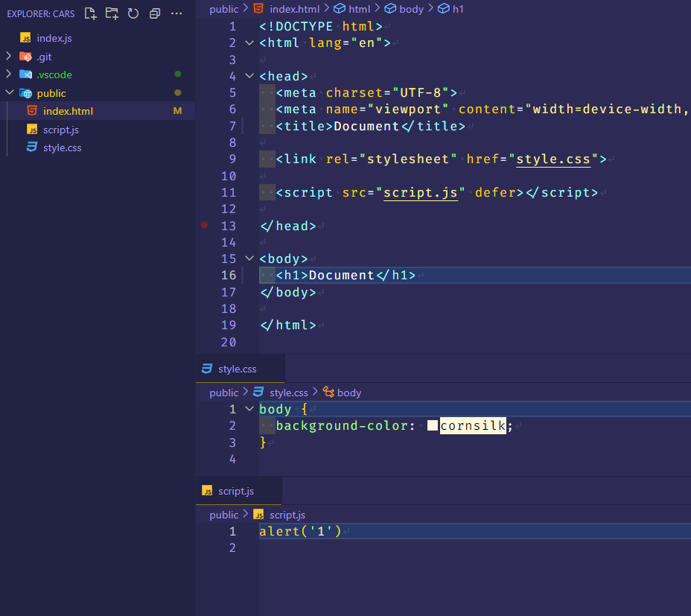Image resolution: width=691 pixels, height=616 pixels.
Task: Click public breadcrumb in script.js editor
Action: click(224, 515)
